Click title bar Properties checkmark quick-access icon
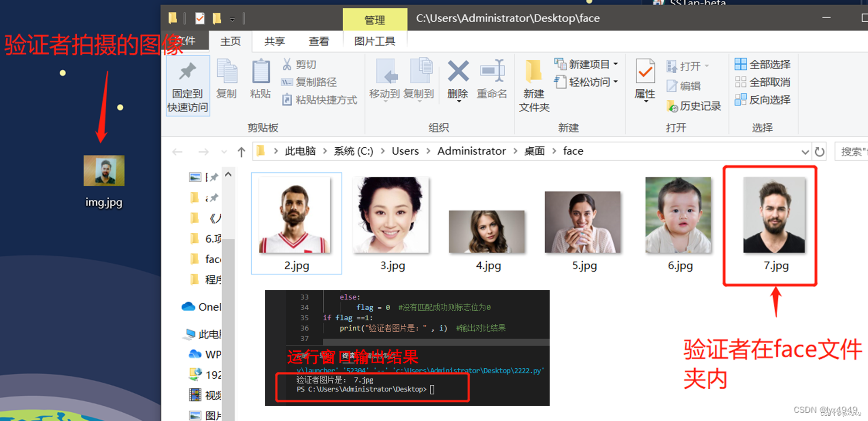This screenshot has height=421, width=868. pyautogui.click(x=200, y=18)
